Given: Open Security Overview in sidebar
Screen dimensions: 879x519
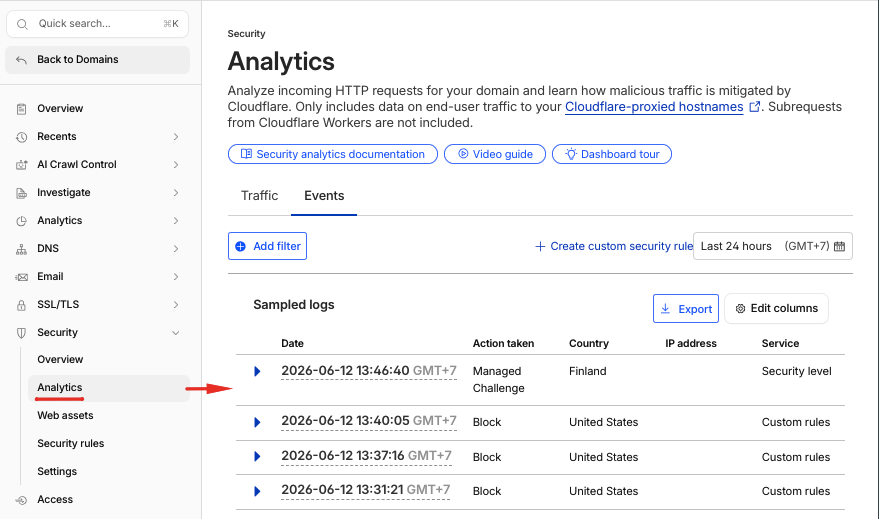Looking at the screenshot, I should pyautogui.click(x=60, y=359).
